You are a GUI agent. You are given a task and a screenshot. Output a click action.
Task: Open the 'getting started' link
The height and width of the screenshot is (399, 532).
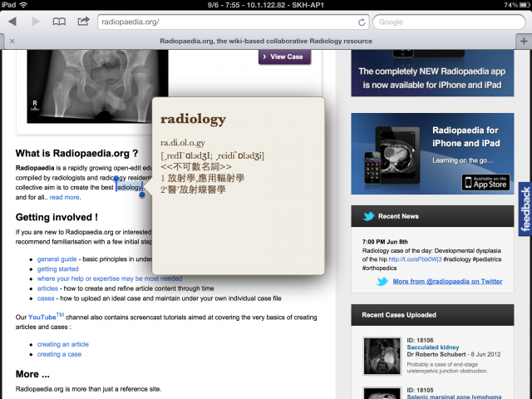tap(57, 268)
